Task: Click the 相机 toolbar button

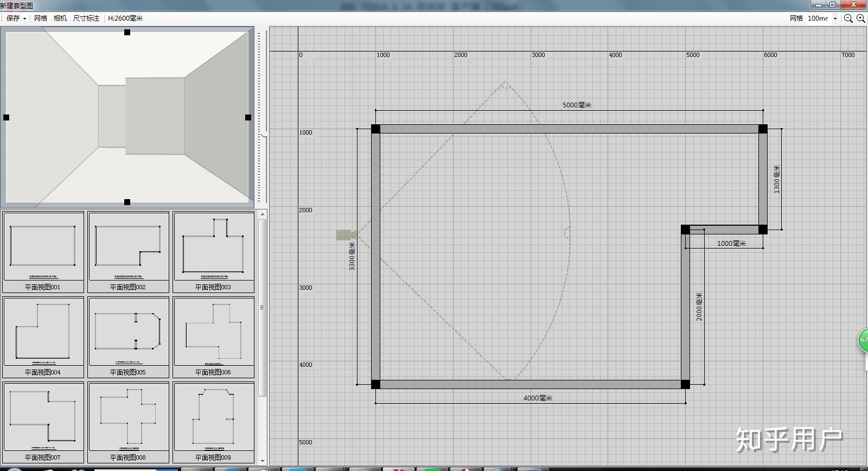Action: pos(60,18)
